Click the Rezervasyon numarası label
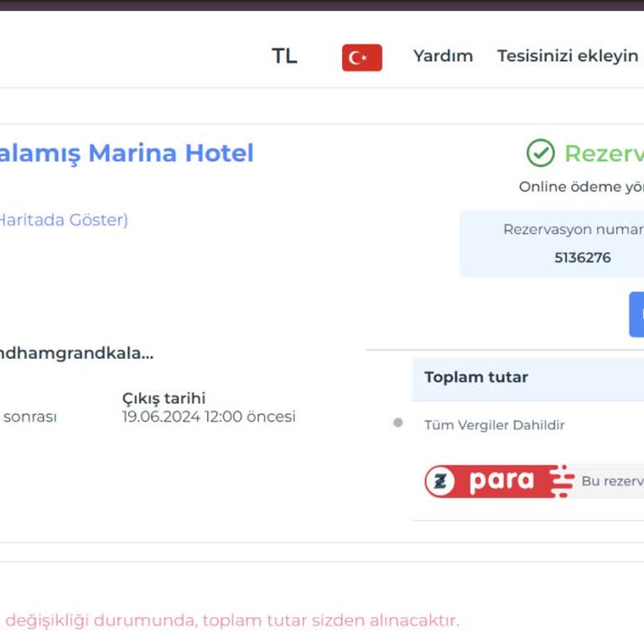 (574, 229)
